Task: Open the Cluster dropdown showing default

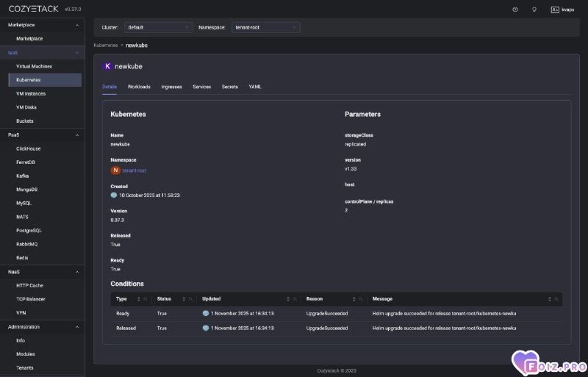Action: coord(158,27)
